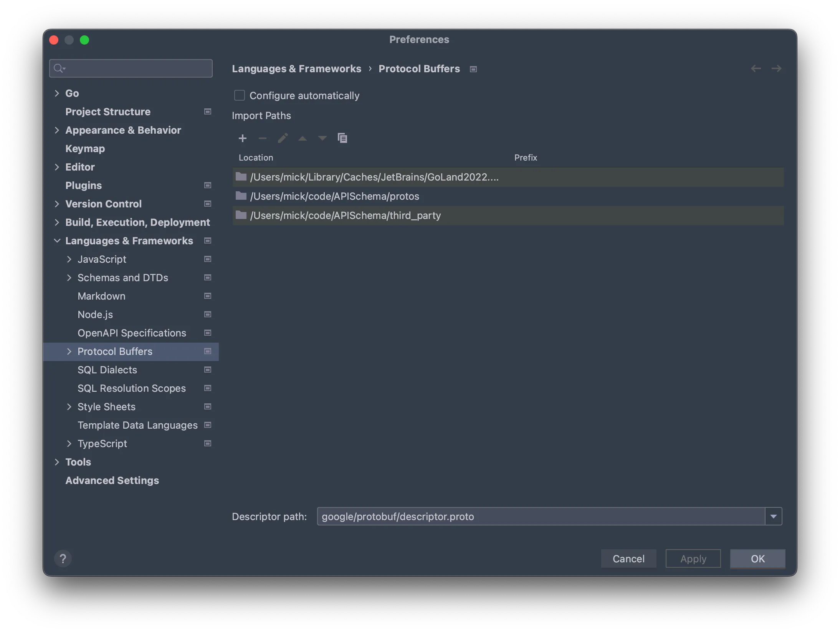Click the back navigation arrow icon
The width and height of the screenshot is (840, 633).
pos(756,69)
